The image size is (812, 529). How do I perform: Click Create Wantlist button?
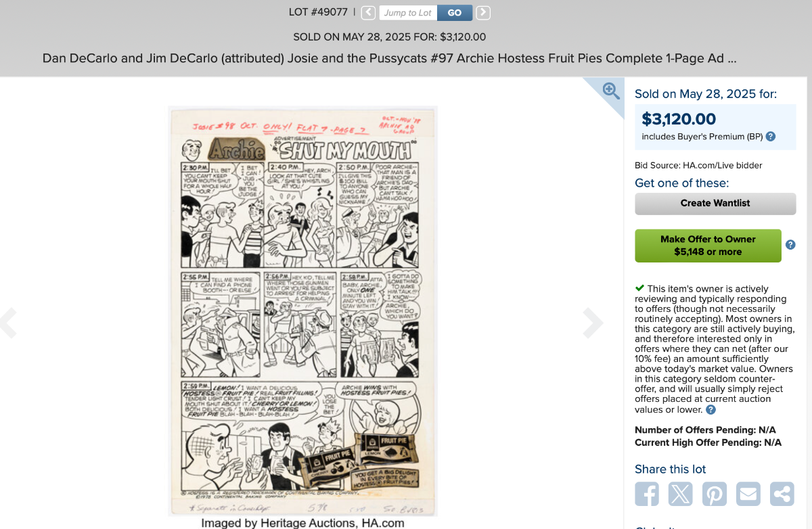[715, 204]
